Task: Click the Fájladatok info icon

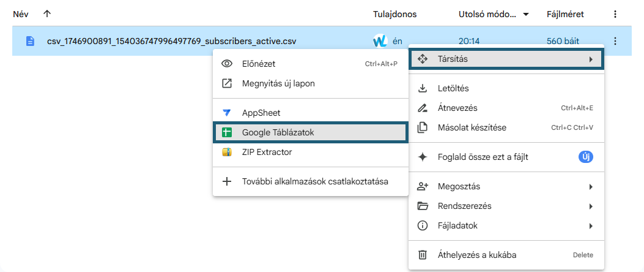Action: (422, 226)
